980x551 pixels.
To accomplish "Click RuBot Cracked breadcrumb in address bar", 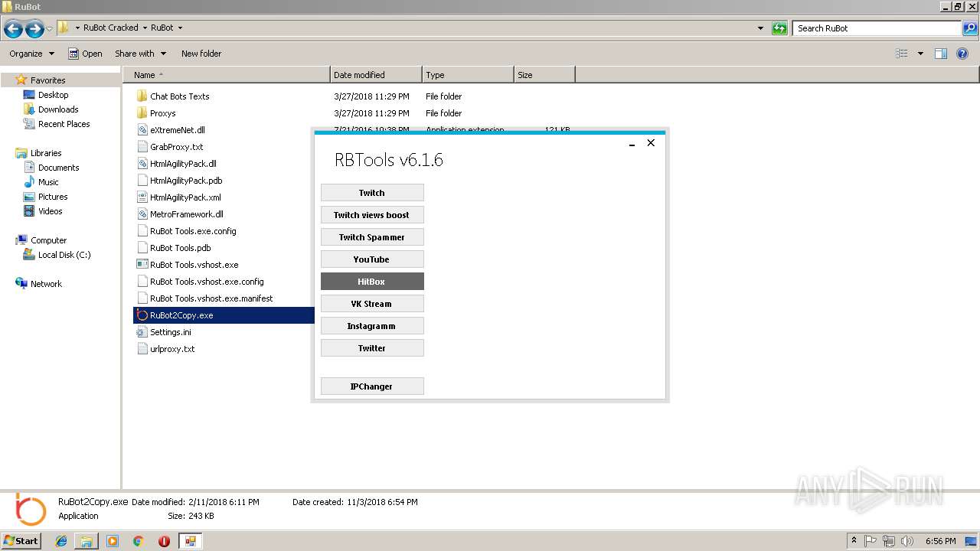I will (x=111, y=28).
